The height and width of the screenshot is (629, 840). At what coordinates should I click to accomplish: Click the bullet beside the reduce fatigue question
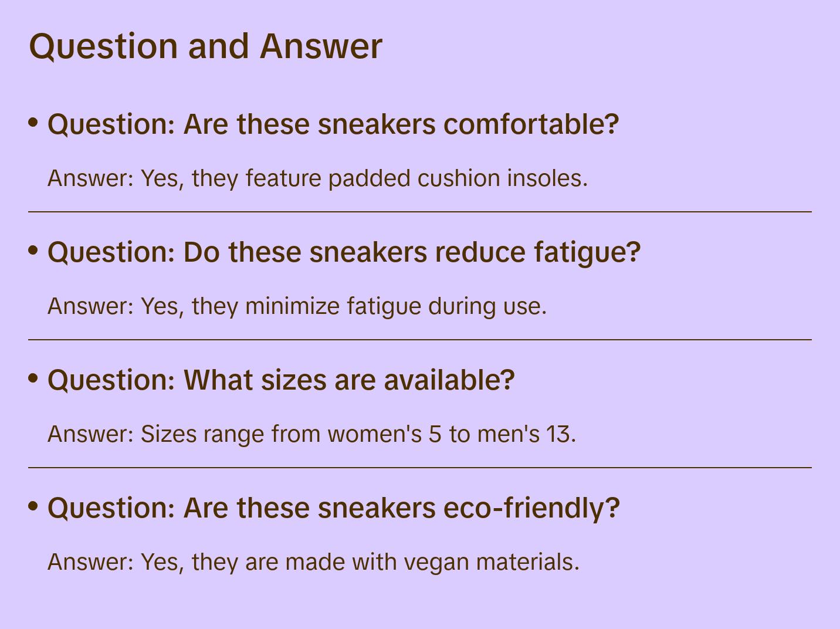point(33,251)
